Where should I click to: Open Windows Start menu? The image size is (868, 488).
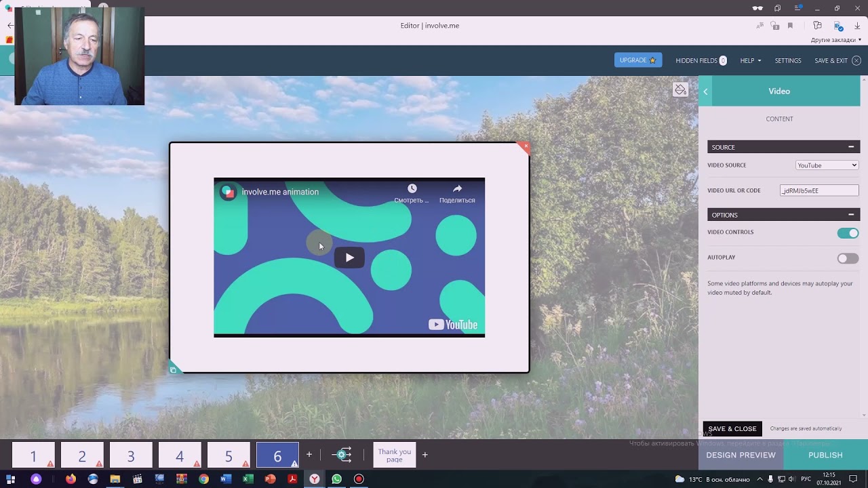point(10,479)
